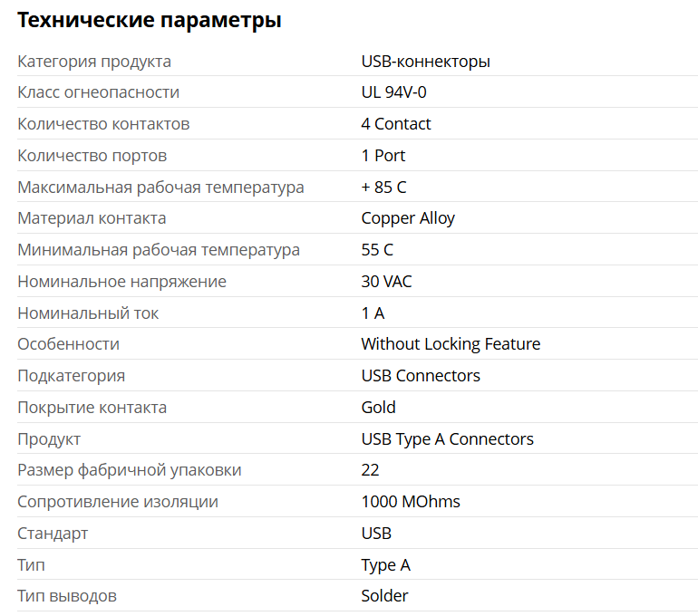
Task: Click the 'Gold' contact plating value
Action: point(378,408)
